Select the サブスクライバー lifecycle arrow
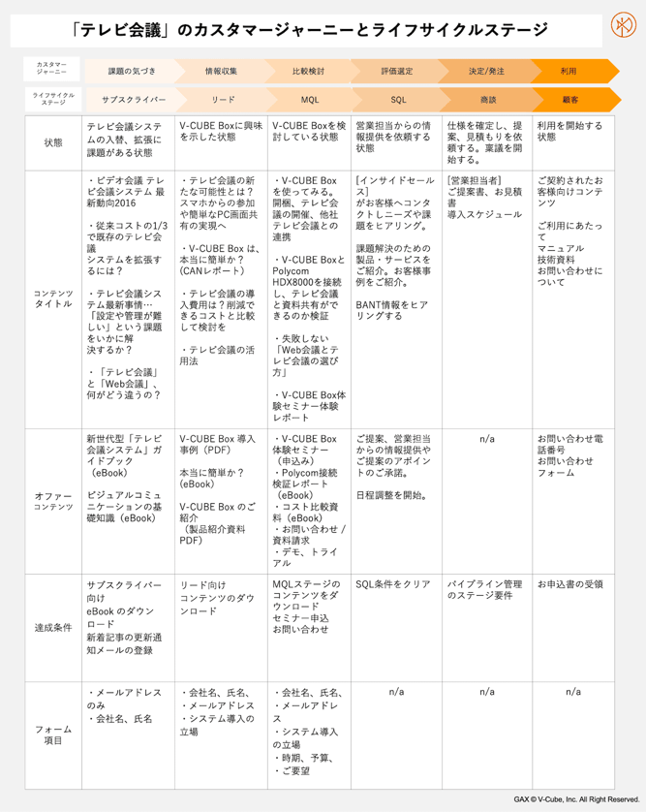 tap(134, 100)
